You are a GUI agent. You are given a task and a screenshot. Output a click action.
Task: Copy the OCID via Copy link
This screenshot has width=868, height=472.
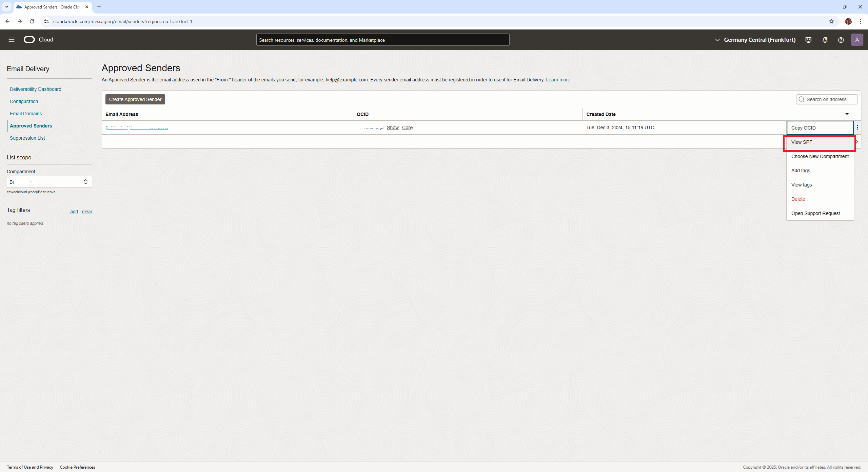408,127
